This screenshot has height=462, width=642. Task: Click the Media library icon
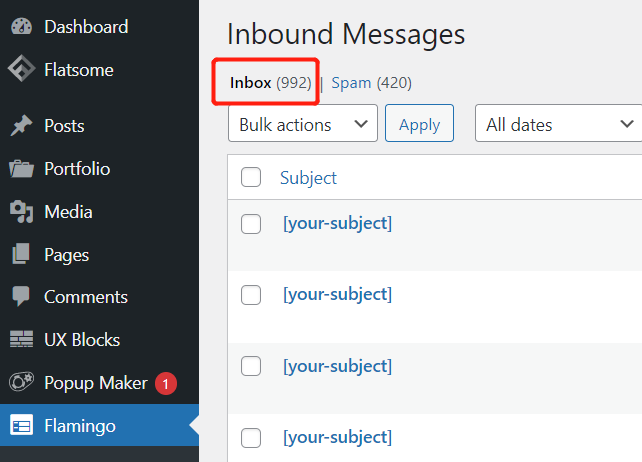coord(21,212)
